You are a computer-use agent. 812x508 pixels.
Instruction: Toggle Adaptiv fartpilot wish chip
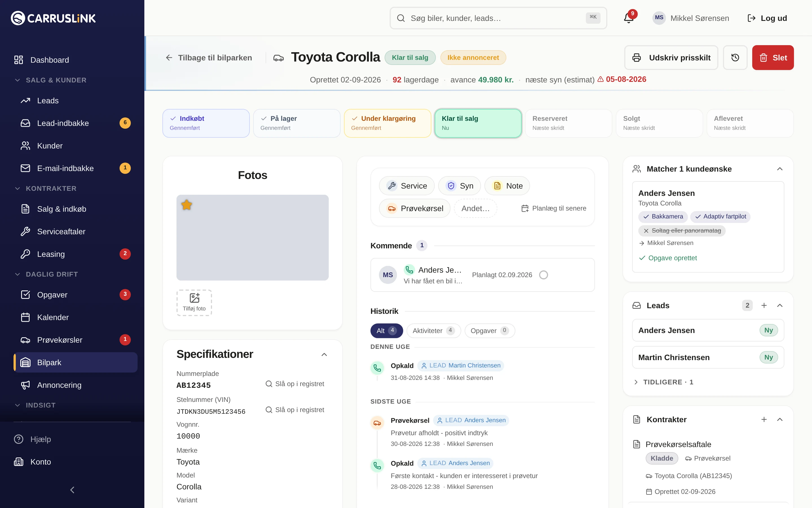coord(720,217)
